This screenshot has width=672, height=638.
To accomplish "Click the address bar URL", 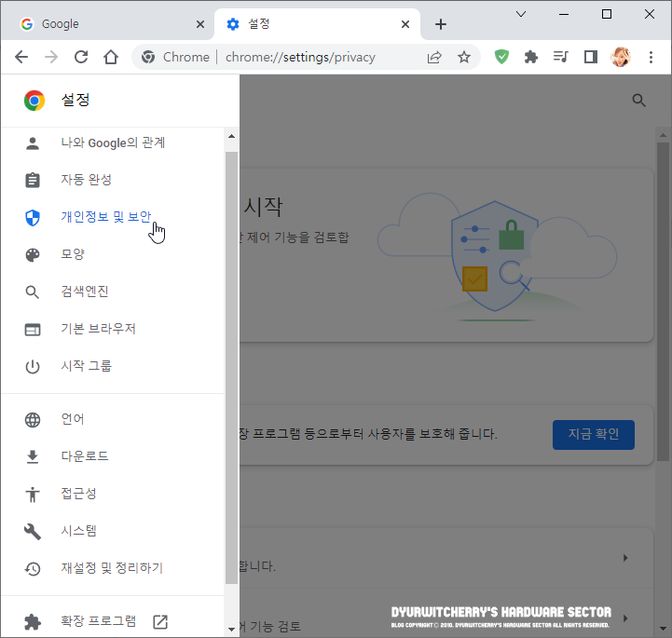I will 300,57.
